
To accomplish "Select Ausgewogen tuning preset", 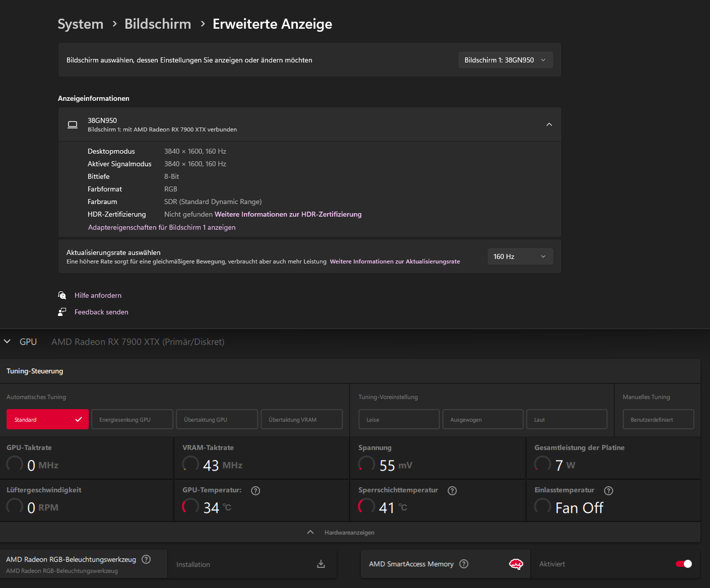I will point(483,419).
